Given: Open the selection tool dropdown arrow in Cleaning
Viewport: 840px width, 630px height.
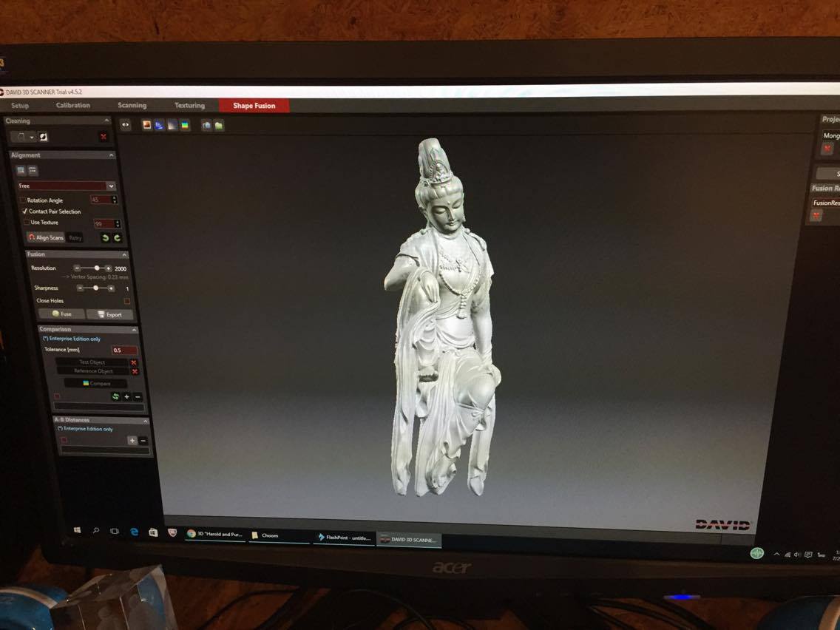Looking at the screenshot, I should pyautogui.click(x=32, y=138).
